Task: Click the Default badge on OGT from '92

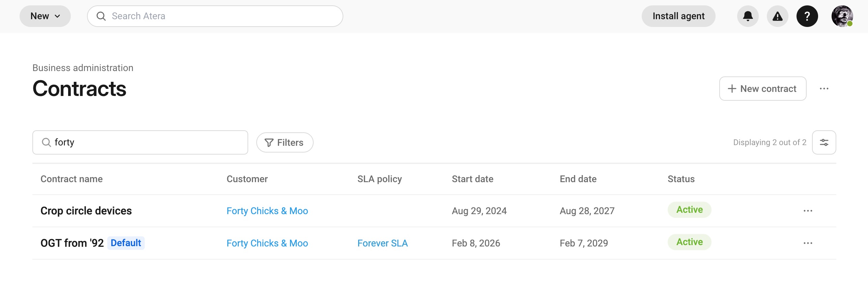Action: (x=126, y=243)
